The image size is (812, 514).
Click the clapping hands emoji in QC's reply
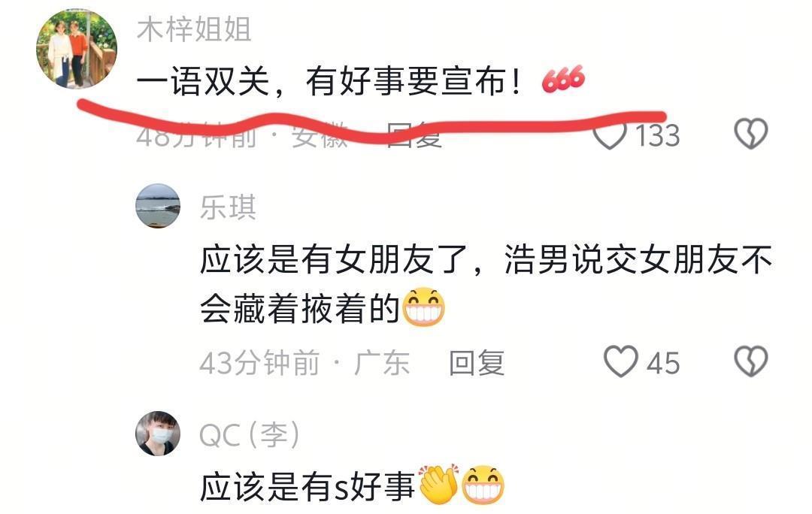[x=438, y=485]
